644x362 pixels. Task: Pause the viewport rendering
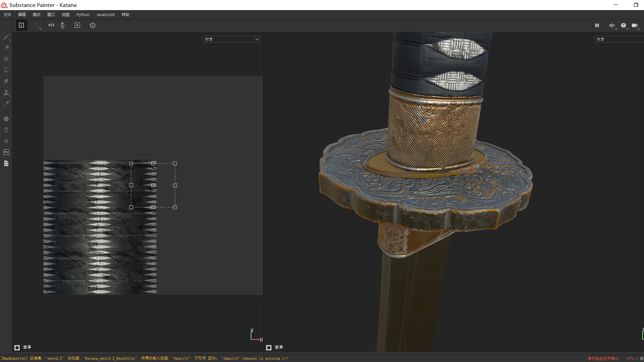(x=597, y=25)
